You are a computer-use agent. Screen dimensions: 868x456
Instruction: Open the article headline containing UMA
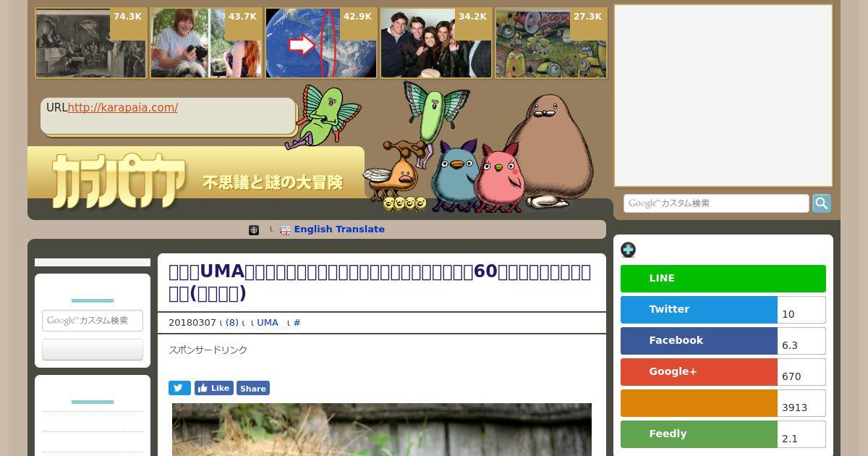tap(380, 282)
